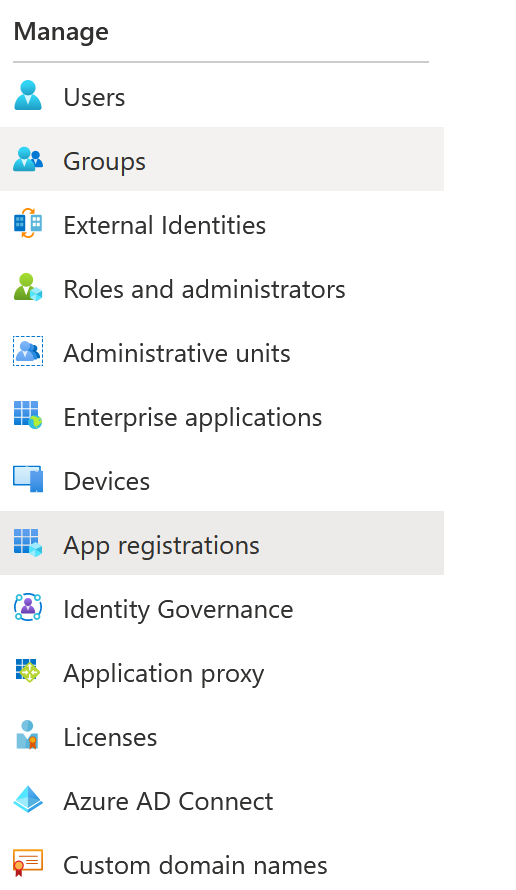Screen dimensions: 516x890
Task: Click the Users person icon
Action: (x=28, y=95)
